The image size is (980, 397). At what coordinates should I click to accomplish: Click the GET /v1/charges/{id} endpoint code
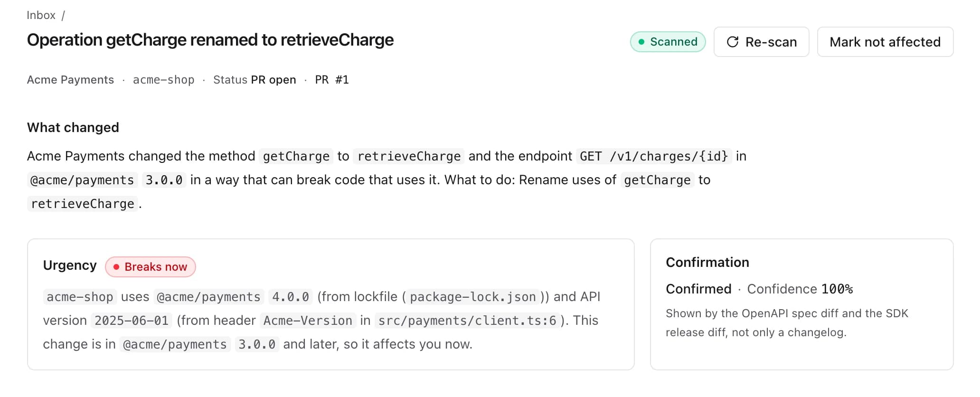(654, 156)
